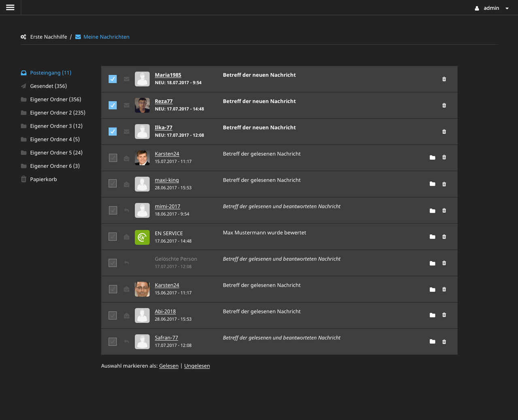The height and width of the screenshot is (420, 518).
Task: Select the Posteingang inbox icon
Action: pos(23,73)
